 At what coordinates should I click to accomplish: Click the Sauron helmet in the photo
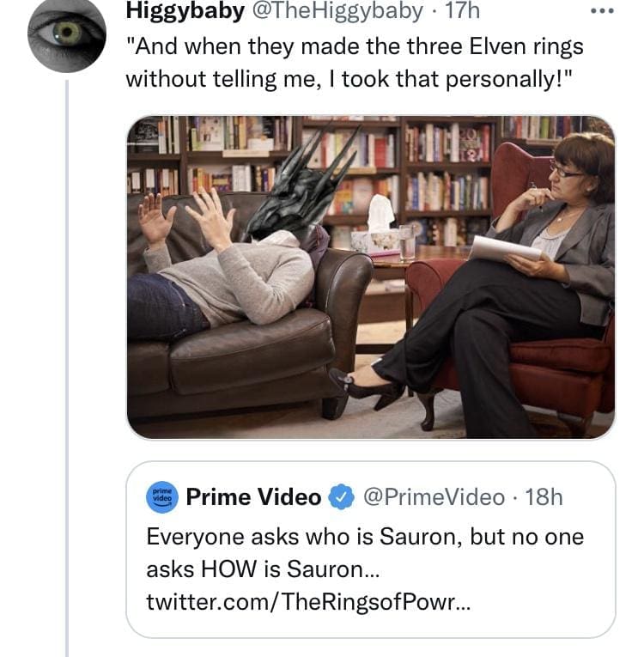pyautogui.click(x=301, y=185)
